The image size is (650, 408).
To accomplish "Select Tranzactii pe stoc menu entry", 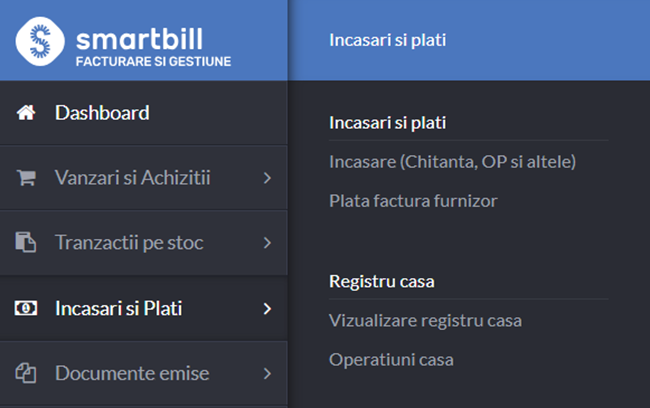I will 144,243.
